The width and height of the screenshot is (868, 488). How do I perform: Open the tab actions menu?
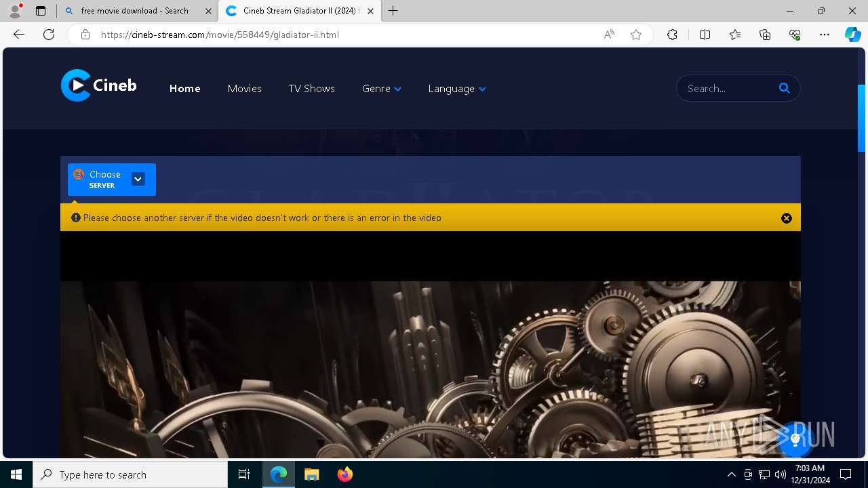click(41, 11)
